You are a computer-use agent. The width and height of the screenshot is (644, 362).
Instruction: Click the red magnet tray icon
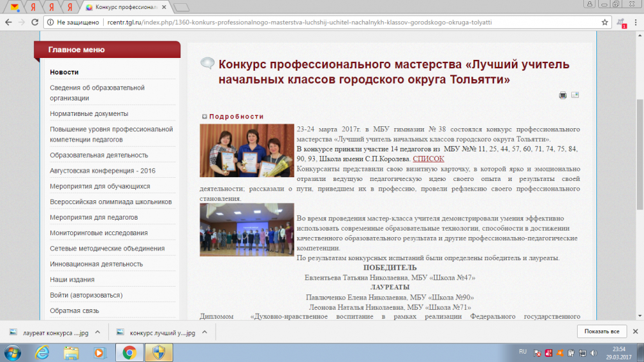click(x=548, y=352)
